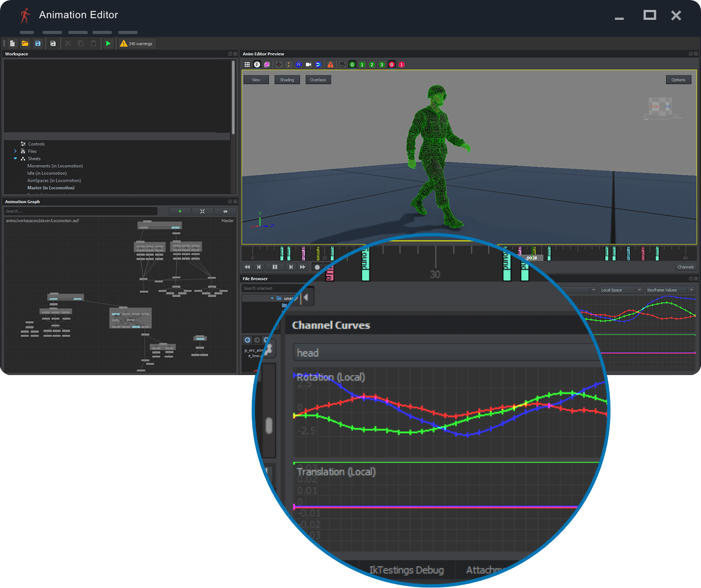Click the Options button in the preview
The width and height of the screenshot is (701, 588).
678,79
